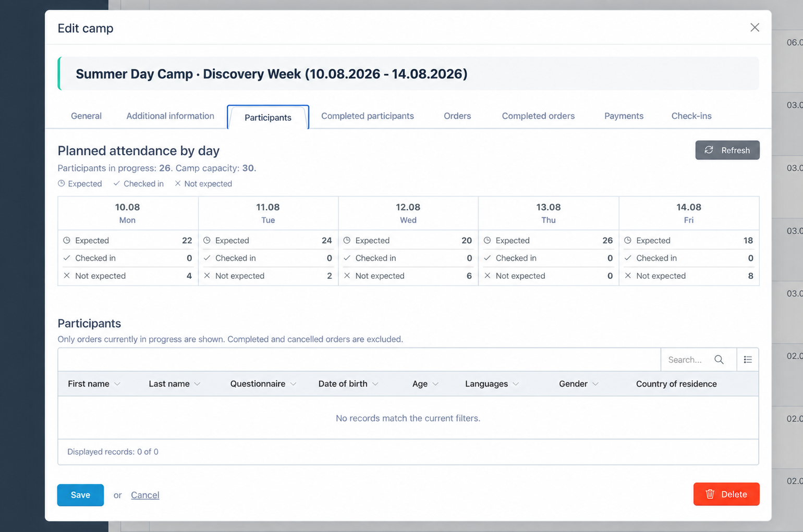The image size is (803, 532).
Task: Open the Orders tab
Action: pyautogui.click(x=457, y=116)
